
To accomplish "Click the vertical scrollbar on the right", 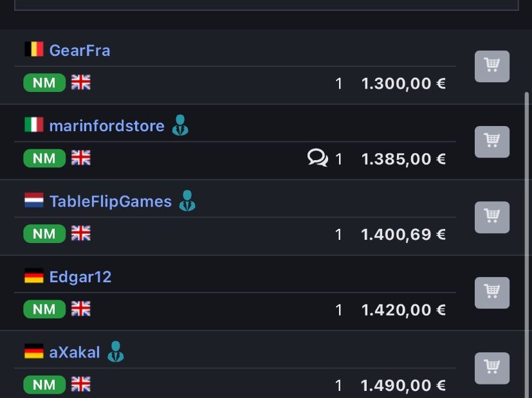I will [x=527, y=244].
